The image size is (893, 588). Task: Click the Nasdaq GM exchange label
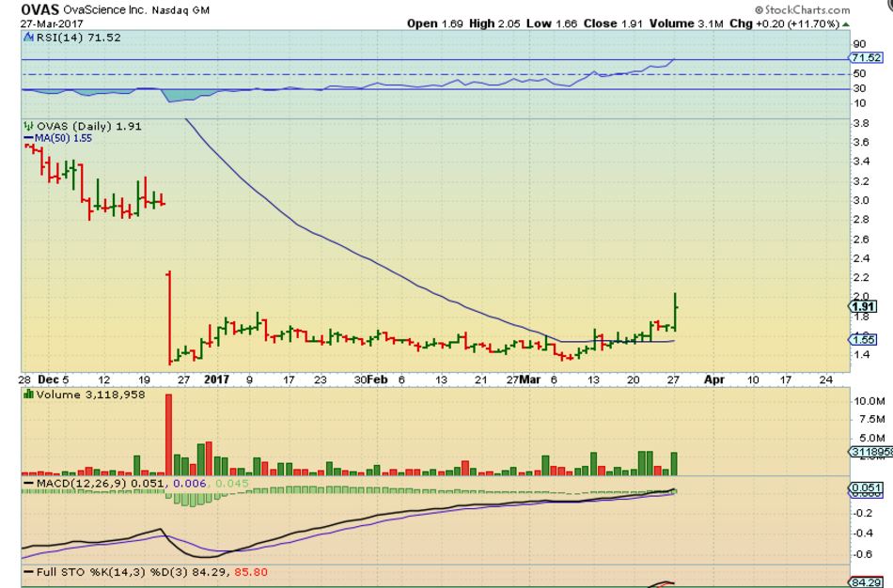180,10
